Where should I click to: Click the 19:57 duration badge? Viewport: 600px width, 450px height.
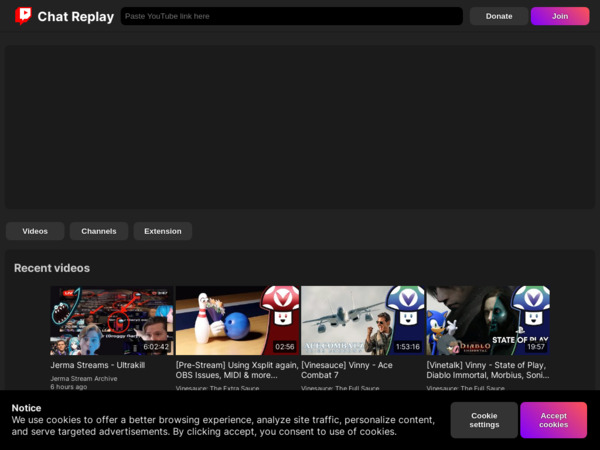(x=536, y=347)
